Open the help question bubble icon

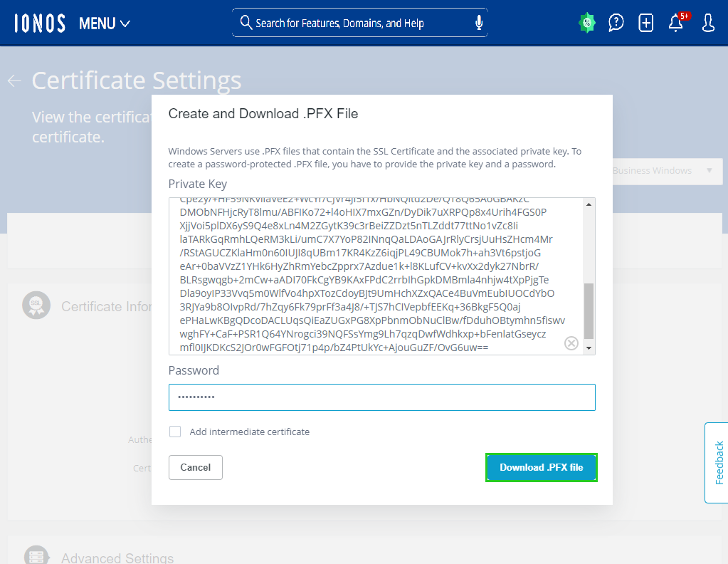[x=616, y=23]
